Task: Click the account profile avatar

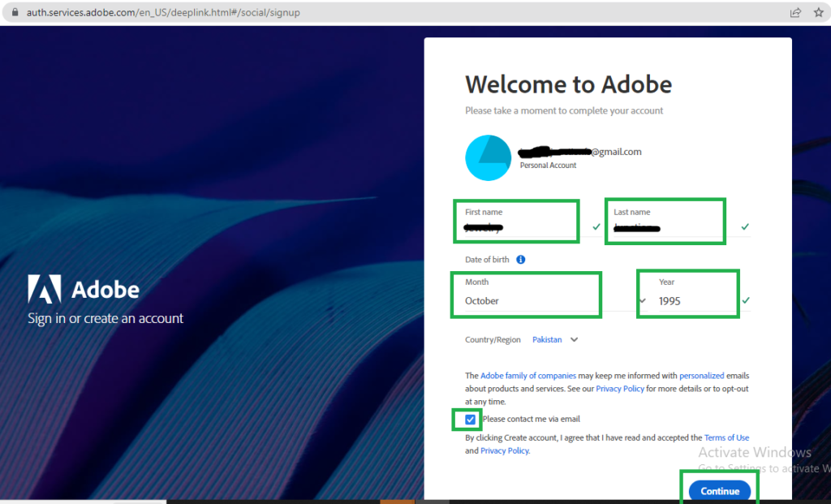Action: pos(488,158)
